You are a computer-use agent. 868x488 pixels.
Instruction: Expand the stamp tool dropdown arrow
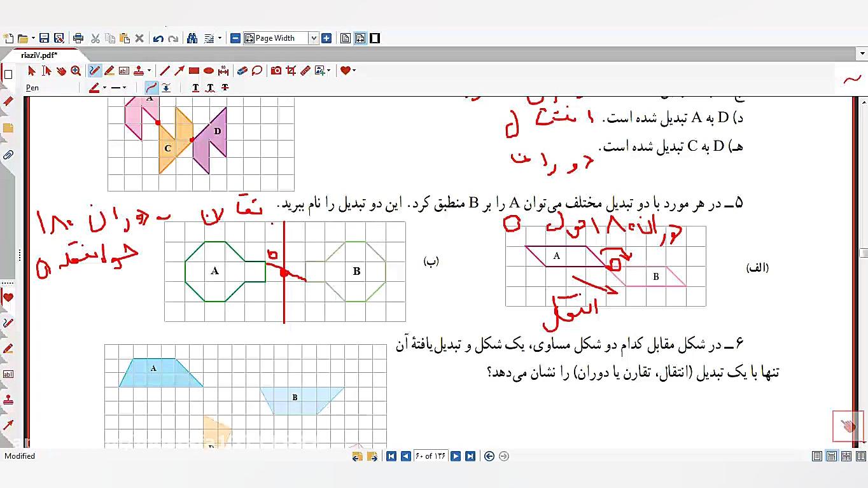(x=149, y=71)
